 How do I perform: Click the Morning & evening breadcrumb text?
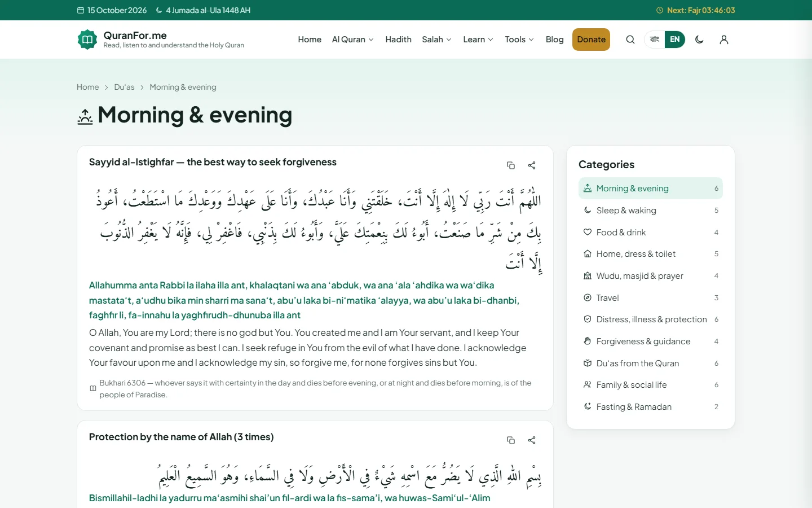(183, 87)
